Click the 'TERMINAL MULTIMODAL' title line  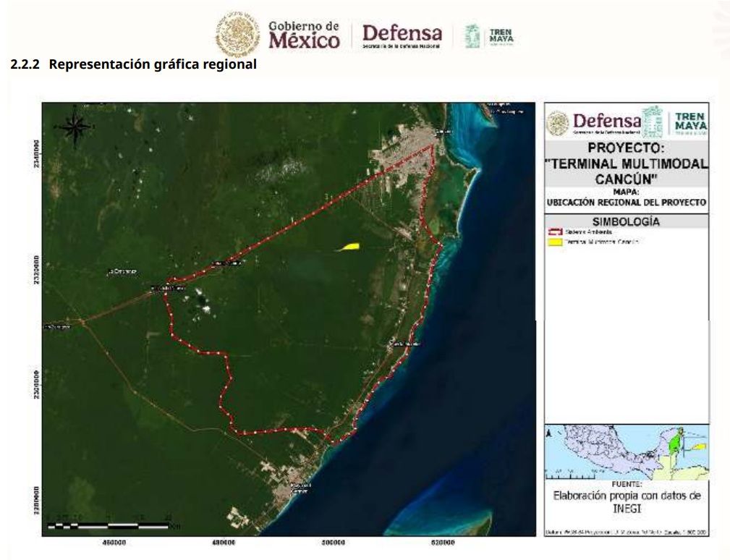click(627, 164)
